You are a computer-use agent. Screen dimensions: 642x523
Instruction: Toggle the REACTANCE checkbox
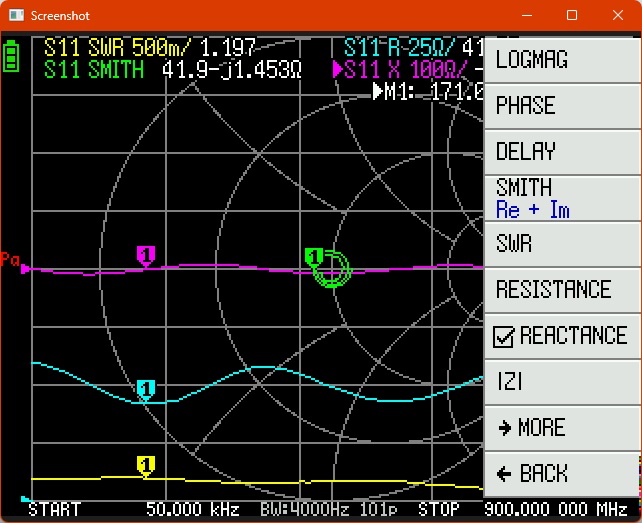point(504,337)
